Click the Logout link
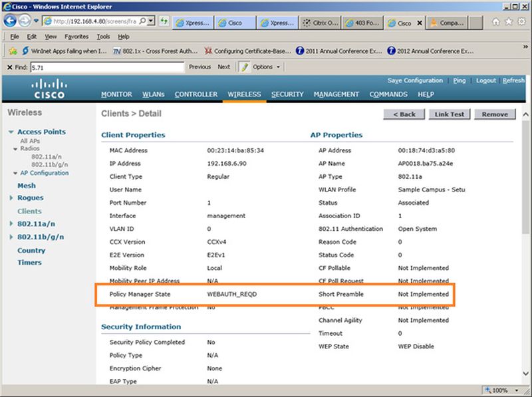This screenshot has width=532, height=397. [x=486, y=80]
